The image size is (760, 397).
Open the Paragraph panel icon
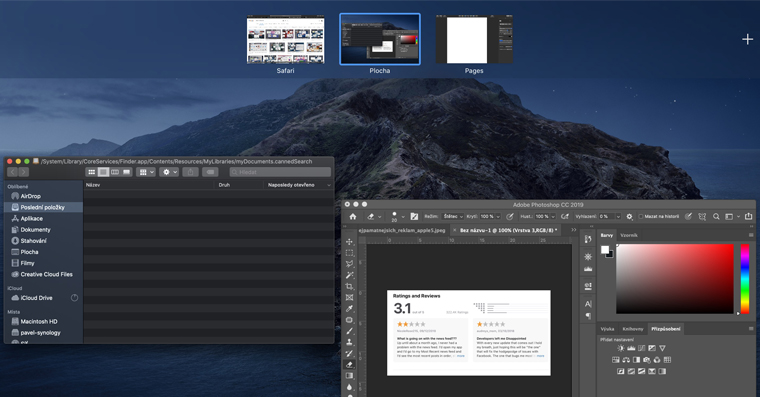588,316
